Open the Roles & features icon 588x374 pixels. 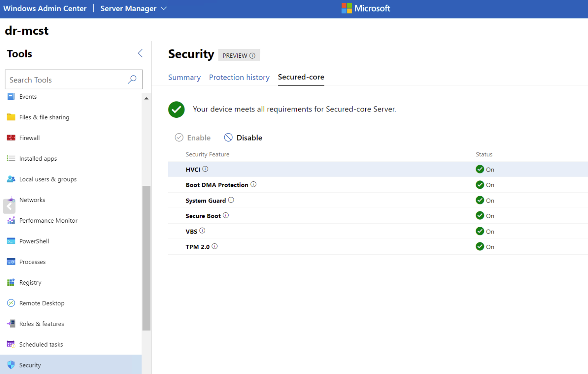coord(11,324)
